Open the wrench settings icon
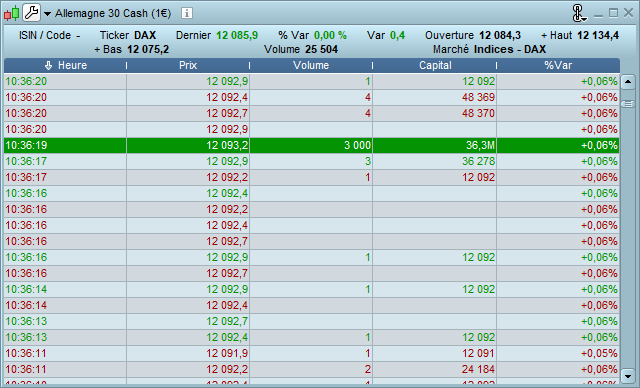This screenshot has height=388, width=640. 31,13
